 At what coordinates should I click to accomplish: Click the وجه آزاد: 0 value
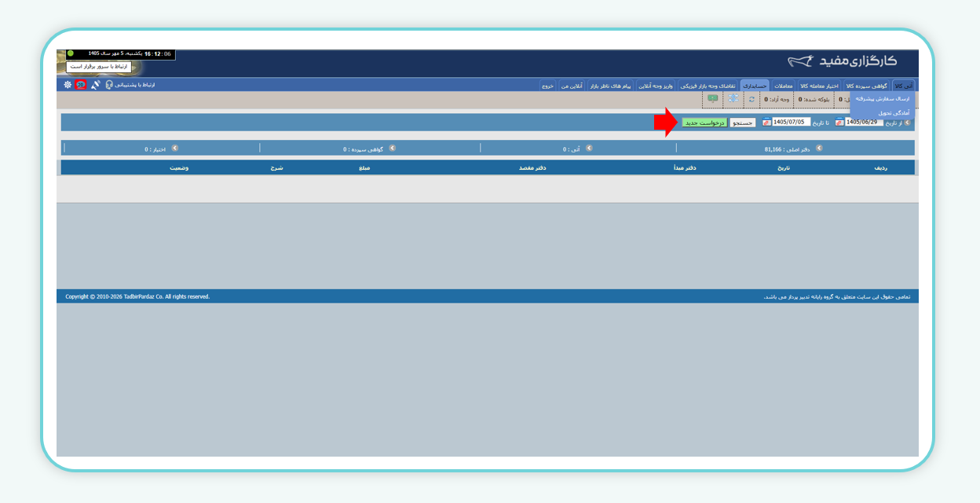click(777, 99)
